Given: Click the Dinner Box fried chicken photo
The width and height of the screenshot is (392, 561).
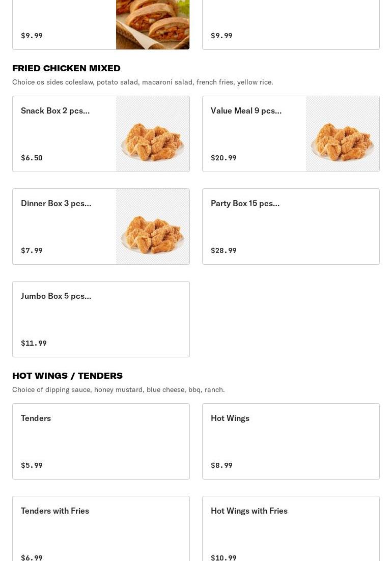Looking at the screenshot, I should click(x=153, y=227).
